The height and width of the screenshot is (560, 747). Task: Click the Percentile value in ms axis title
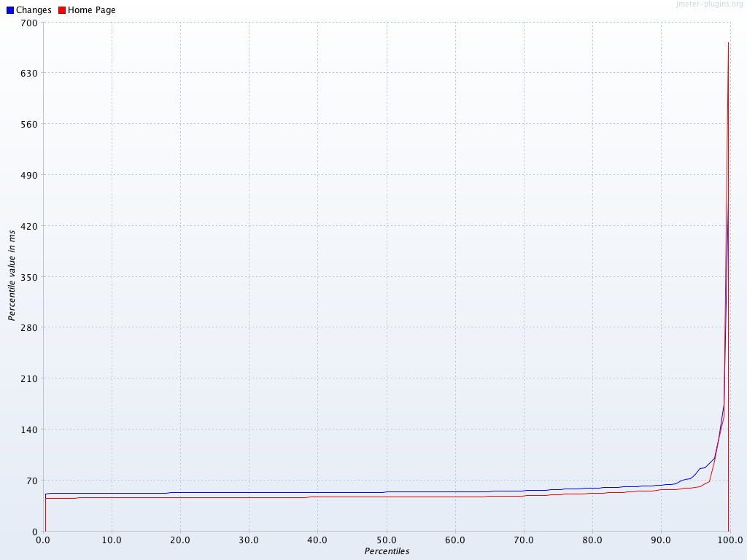pyautogui.click(x=12, y=275)
